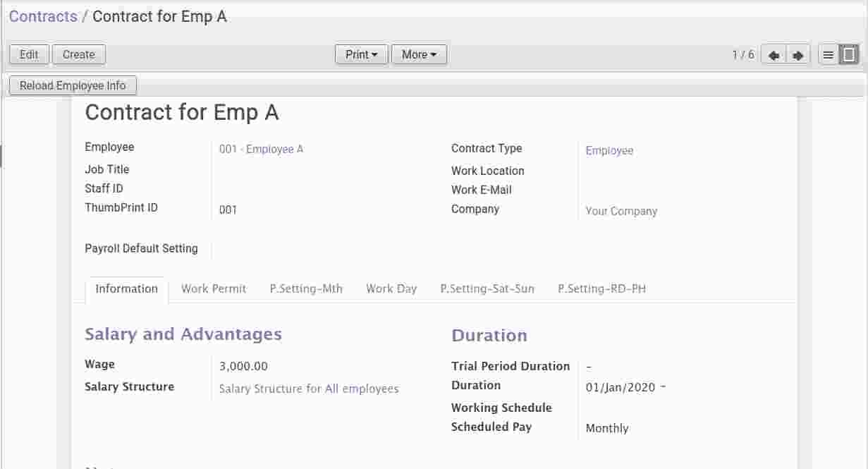Go to the previous contract record arrow
Screen dimensions: 868x469
tap(774, 55)
